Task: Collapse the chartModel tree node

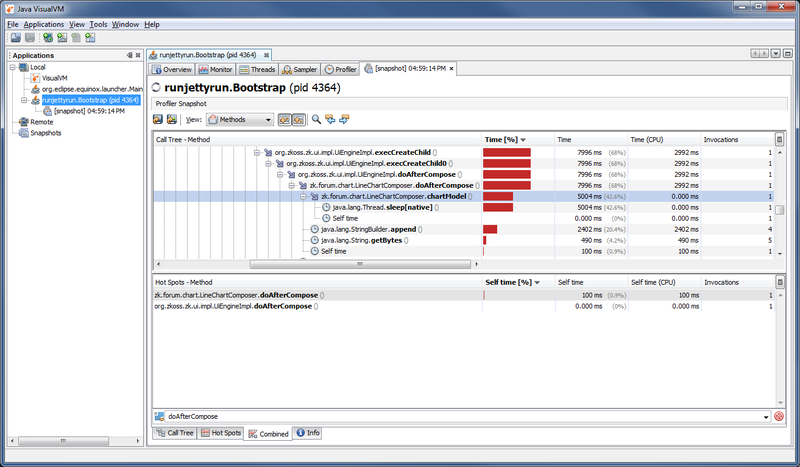Action: (303, 197)
